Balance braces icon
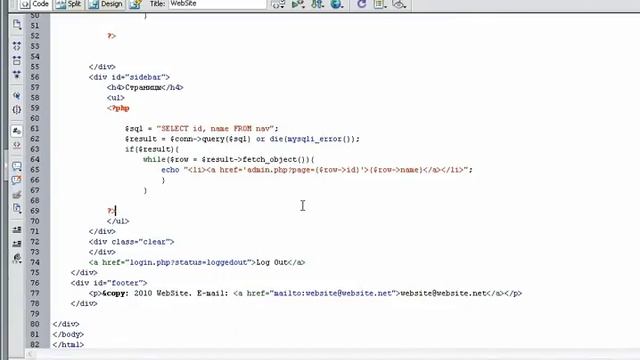The width and height of the screenshot is (640, 360). click(17, 109)
